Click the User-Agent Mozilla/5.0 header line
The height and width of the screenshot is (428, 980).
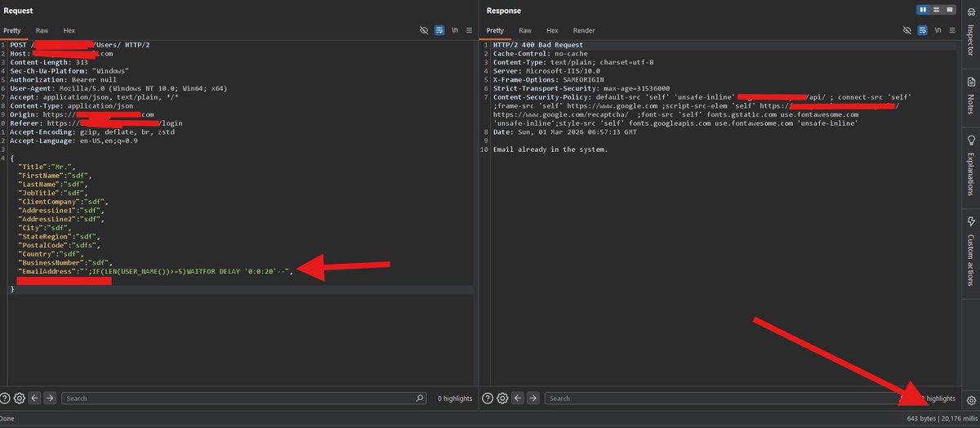pyautogui.click(x=118, y=88)
